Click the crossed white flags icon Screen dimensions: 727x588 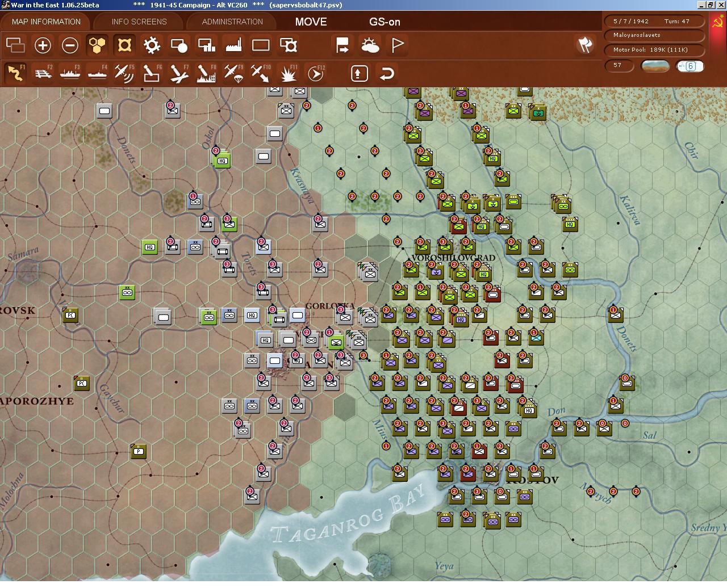tap(585, 45)
